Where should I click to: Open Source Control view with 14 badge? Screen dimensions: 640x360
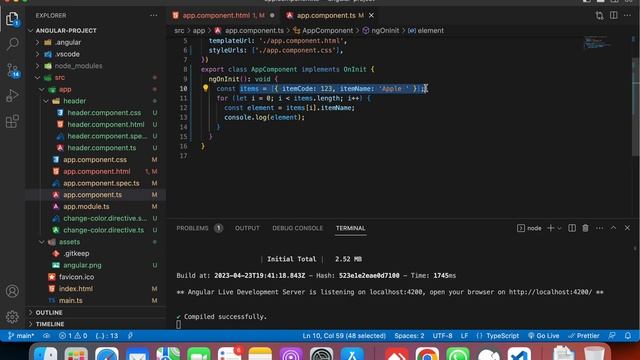12,70
